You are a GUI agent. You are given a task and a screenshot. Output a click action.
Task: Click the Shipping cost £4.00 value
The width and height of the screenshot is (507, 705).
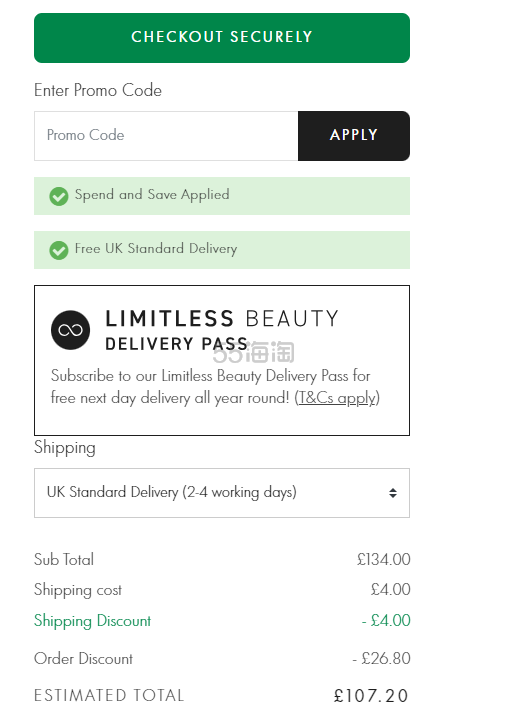click(x=390, y=589)
